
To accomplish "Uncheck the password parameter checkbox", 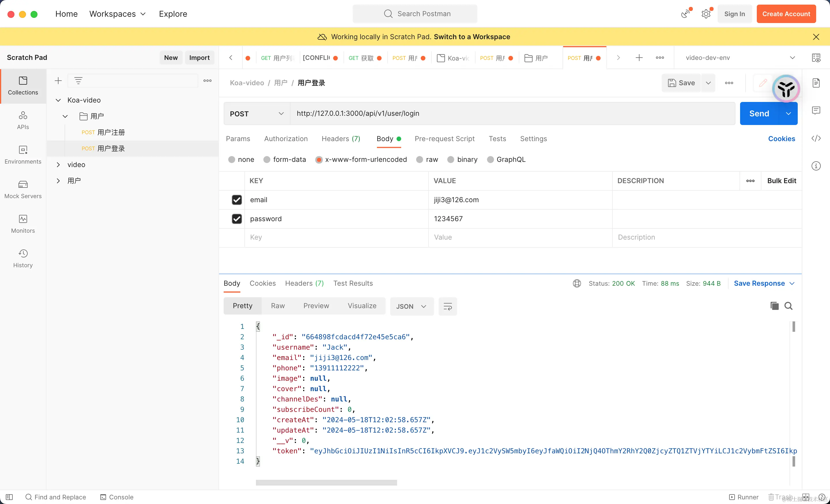I will tap(237, 219).
